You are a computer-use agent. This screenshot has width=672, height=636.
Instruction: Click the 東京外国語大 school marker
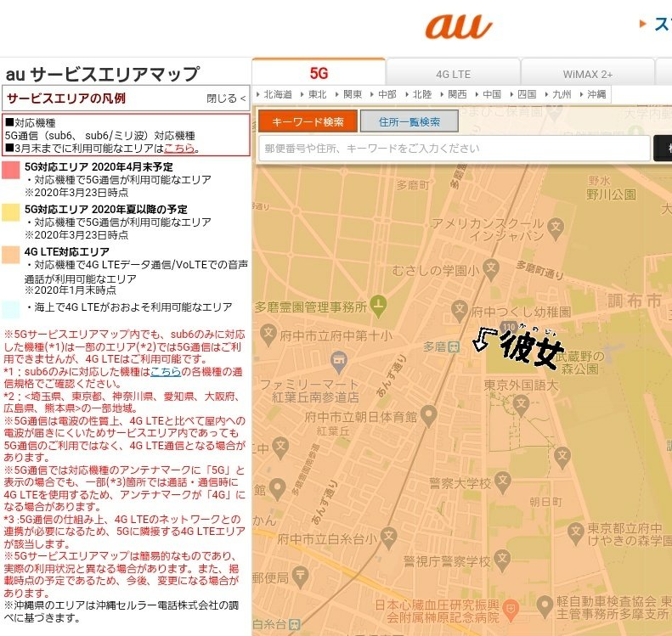[x=521, y=404]
